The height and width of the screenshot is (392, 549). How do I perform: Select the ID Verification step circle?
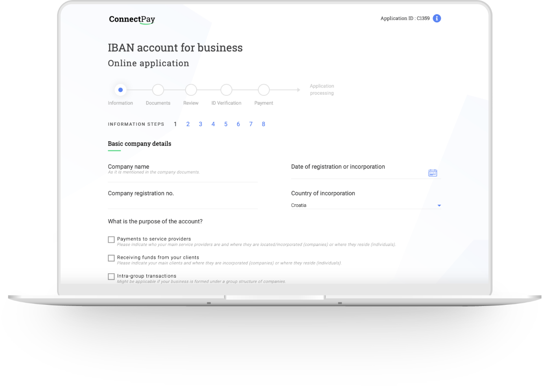(226, 90)
